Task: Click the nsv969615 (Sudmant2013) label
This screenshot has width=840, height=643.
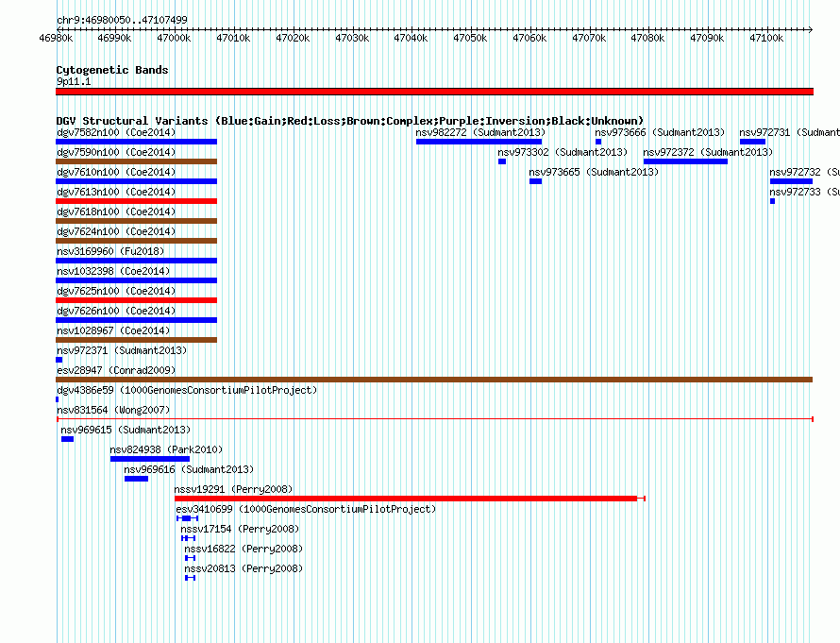Action: [x=126, y=430]
